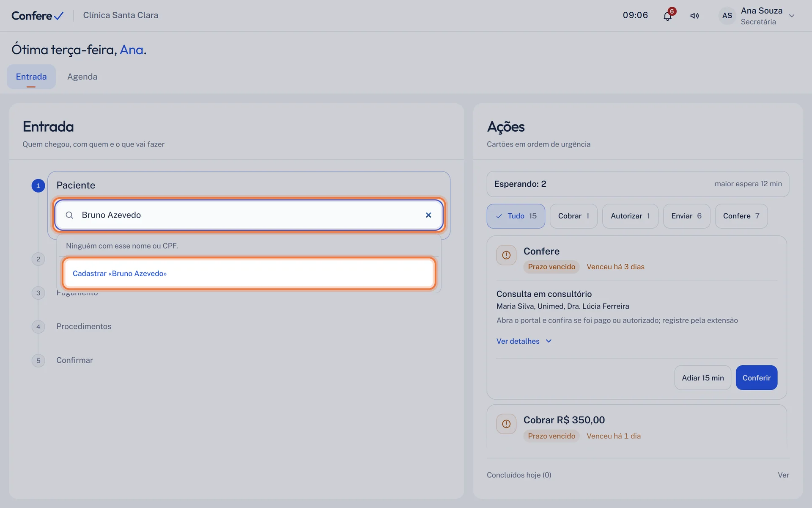The width and height of the screenshot is (812, 508).
Task: Click the Venceu há 1 dia text
Action: [613, 436]
